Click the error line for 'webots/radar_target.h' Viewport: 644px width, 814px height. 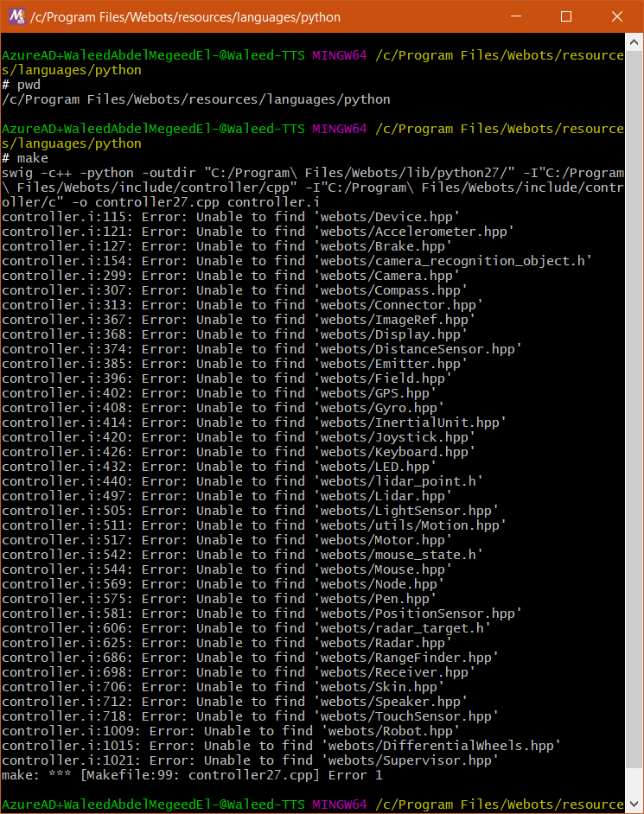tap(246, 627)
